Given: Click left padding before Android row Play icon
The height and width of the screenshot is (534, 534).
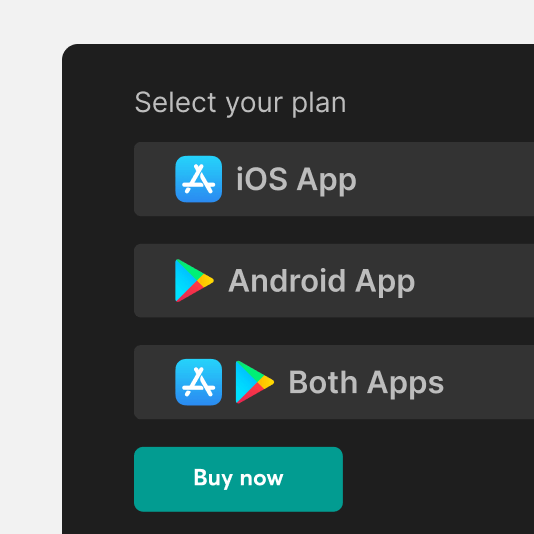Looking at the screenshot, I should 155,281.
